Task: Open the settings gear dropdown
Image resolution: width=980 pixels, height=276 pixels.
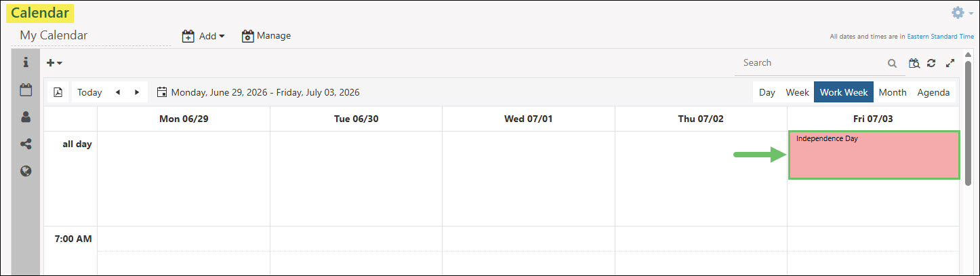Action: [962, 13]
